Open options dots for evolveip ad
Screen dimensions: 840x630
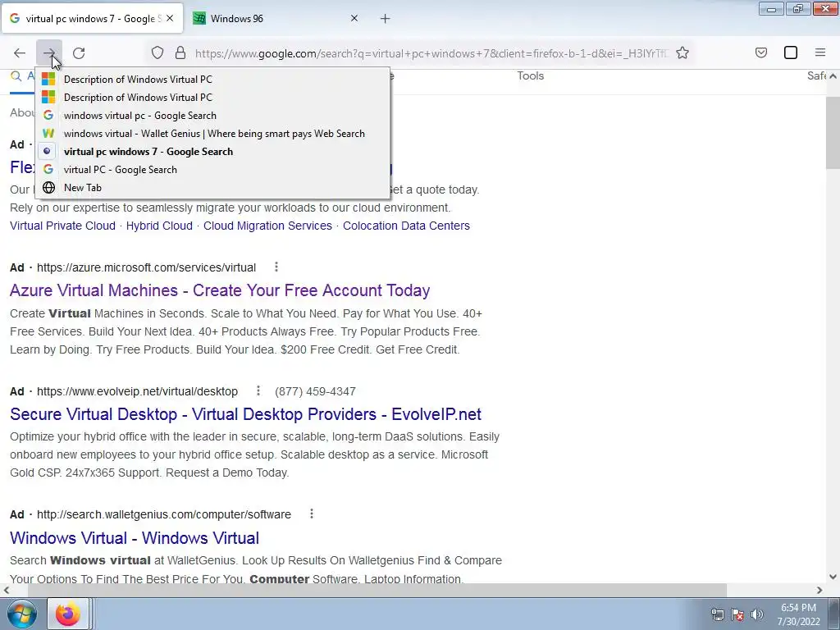click(x=258, y=391)
